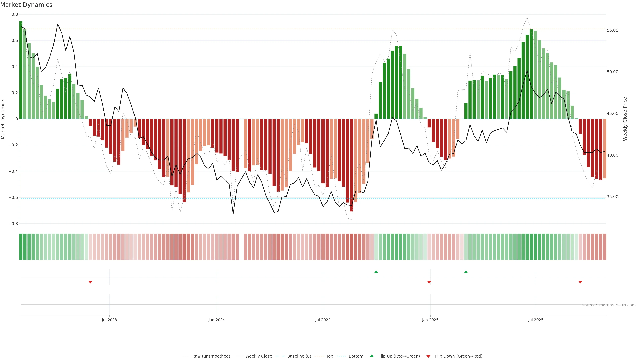Click the red triangle icon in the legend
This screenshot has height=362, width=644.
click(428, 356)
